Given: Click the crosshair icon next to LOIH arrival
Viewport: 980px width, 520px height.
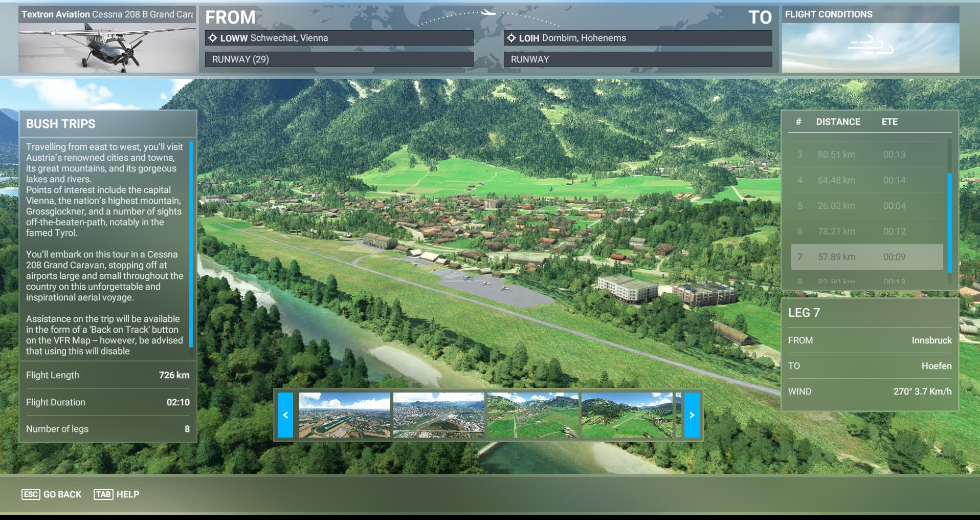Looking at the screenshot, I should coord(511,38).
